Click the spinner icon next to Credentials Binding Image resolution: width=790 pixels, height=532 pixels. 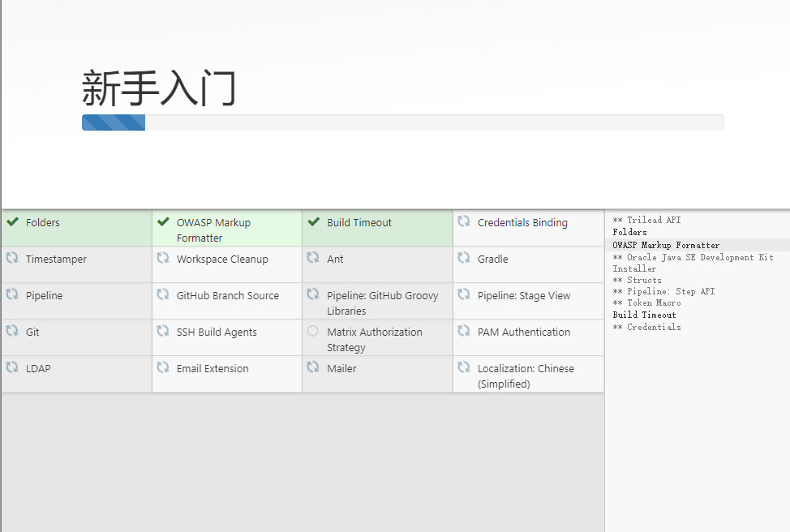point(463,221)
